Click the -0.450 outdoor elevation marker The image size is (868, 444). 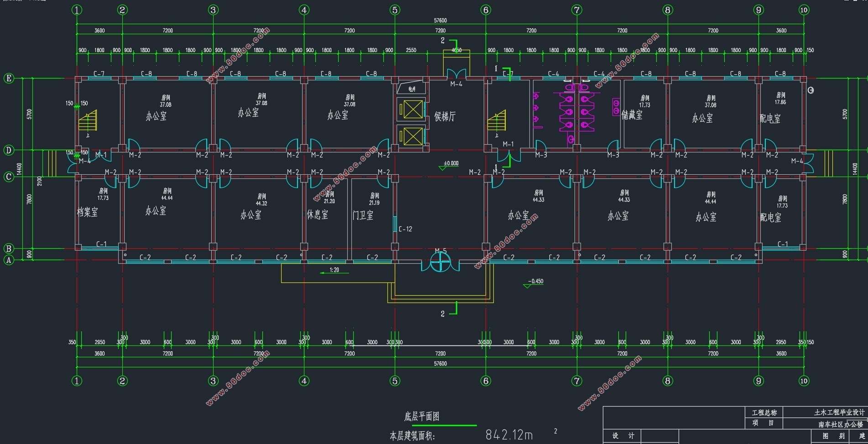(533, 283)
